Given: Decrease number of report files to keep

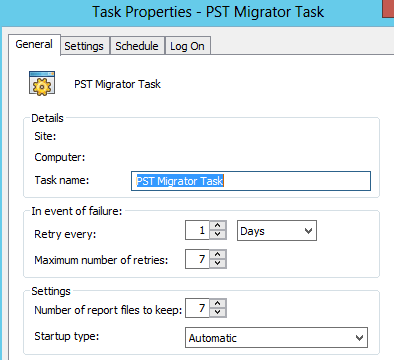Looking at the screenshot, I should pos(218,312).
